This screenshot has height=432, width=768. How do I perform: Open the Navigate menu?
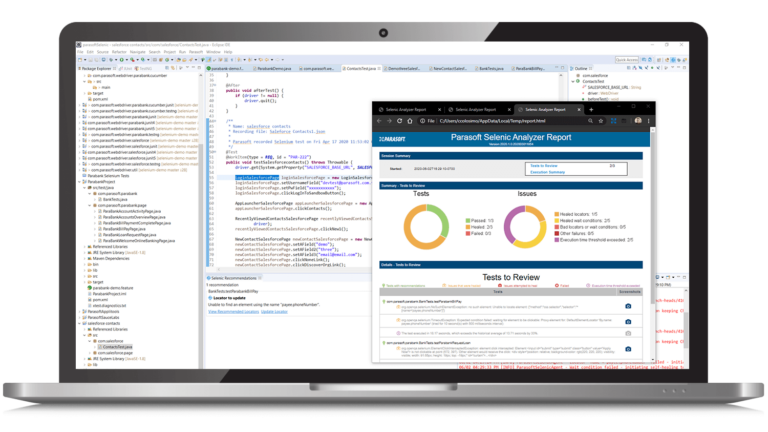click(x=138, y=52)
